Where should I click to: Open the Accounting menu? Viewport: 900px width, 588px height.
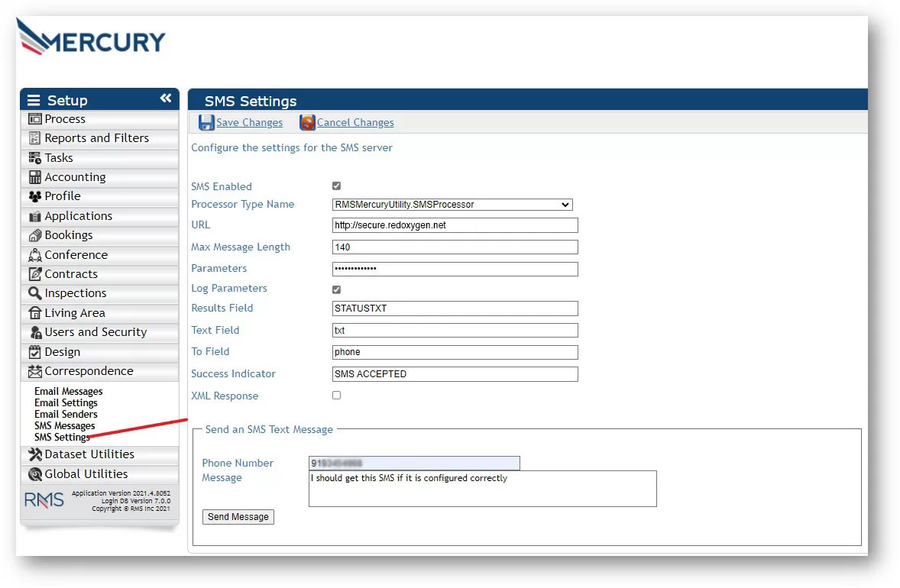100,177
